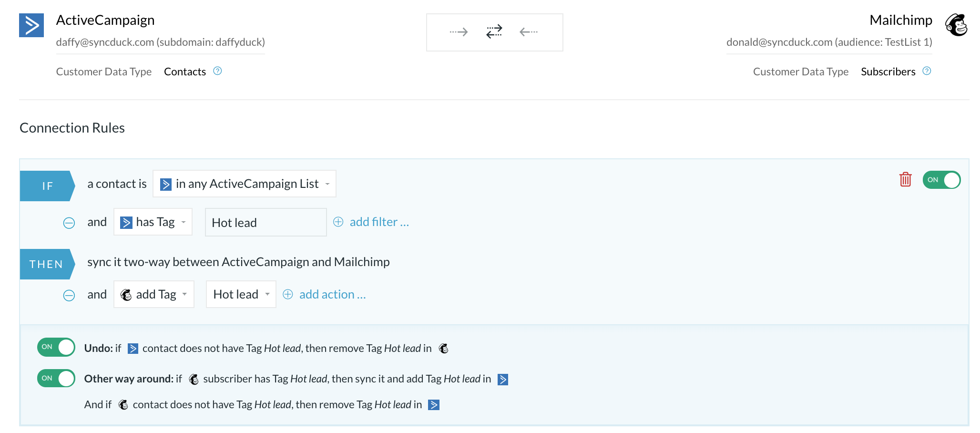Remove the add Tag action row
Image resolution: width=980 pixels, height=433 pixels.
point(69,295)
